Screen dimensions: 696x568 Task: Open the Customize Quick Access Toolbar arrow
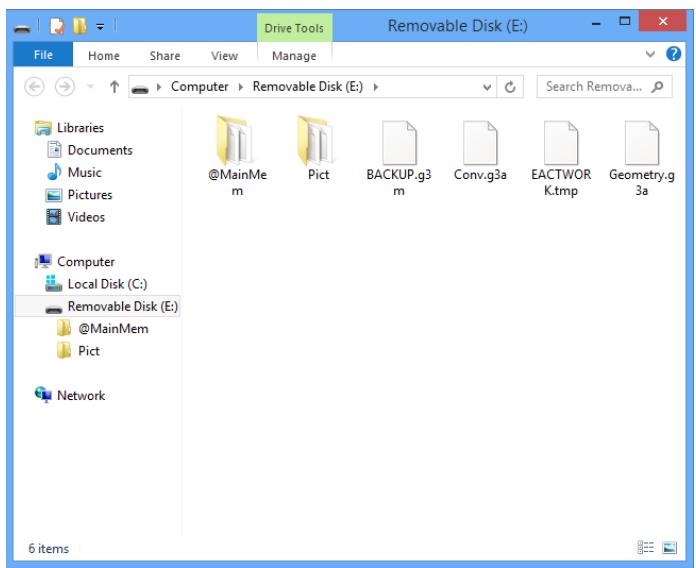tap(100, 27)
